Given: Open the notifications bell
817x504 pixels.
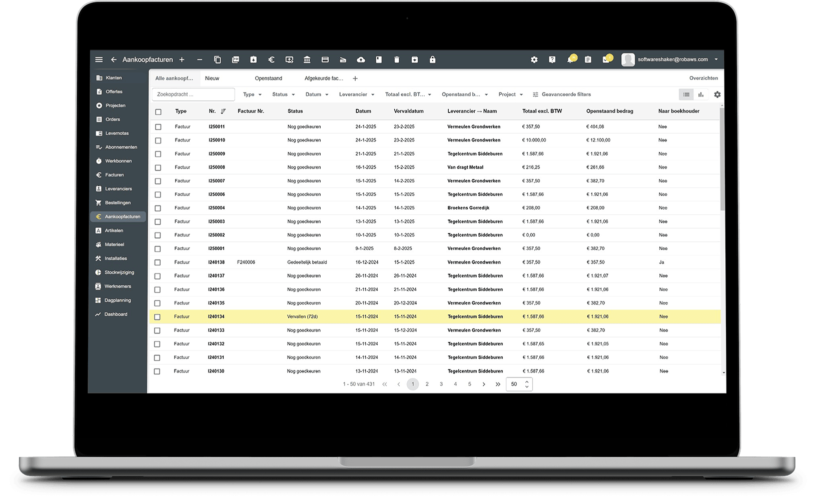Looking at the screenshot, I should click(x=570, y=59).
